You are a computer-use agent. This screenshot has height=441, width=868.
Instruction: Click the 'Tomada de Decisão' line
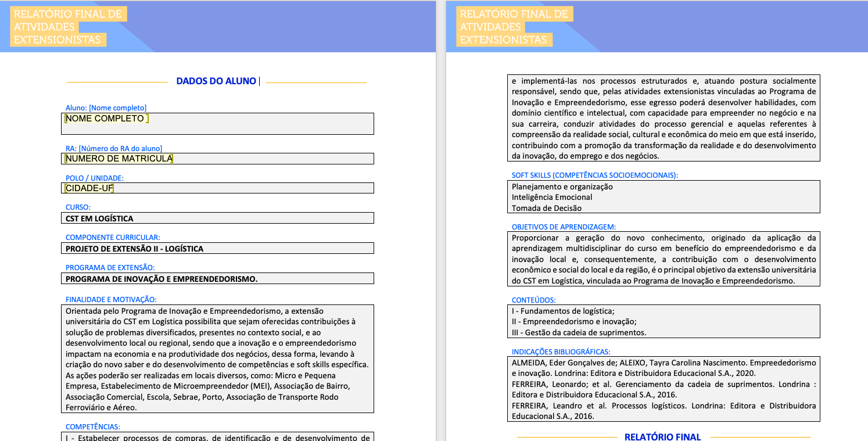(546, 208)
